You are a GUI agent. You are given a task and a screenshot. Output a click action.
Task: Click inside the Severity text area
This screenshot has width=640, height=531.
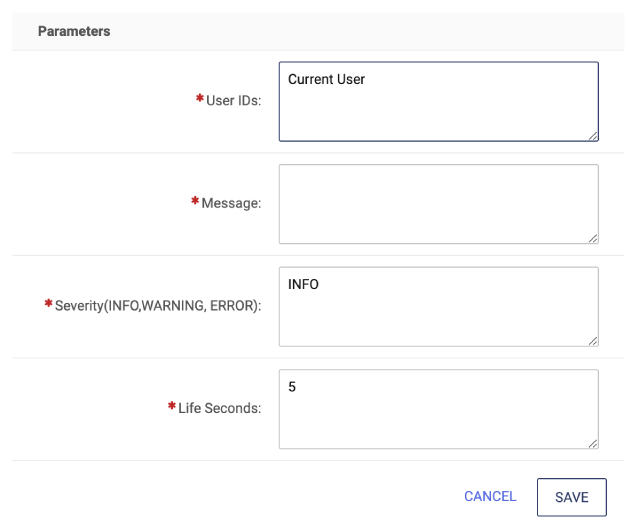coord(439,307)
